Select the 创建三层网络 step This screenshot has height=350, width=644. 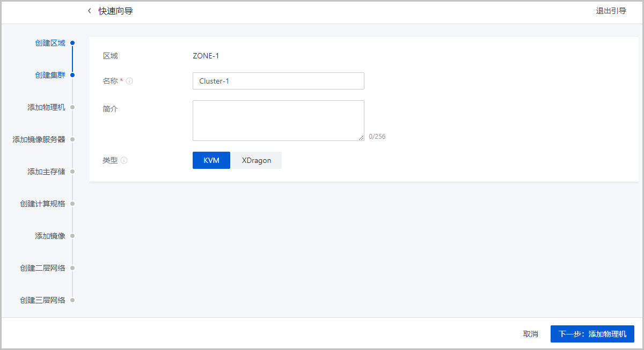click(42, 300)
